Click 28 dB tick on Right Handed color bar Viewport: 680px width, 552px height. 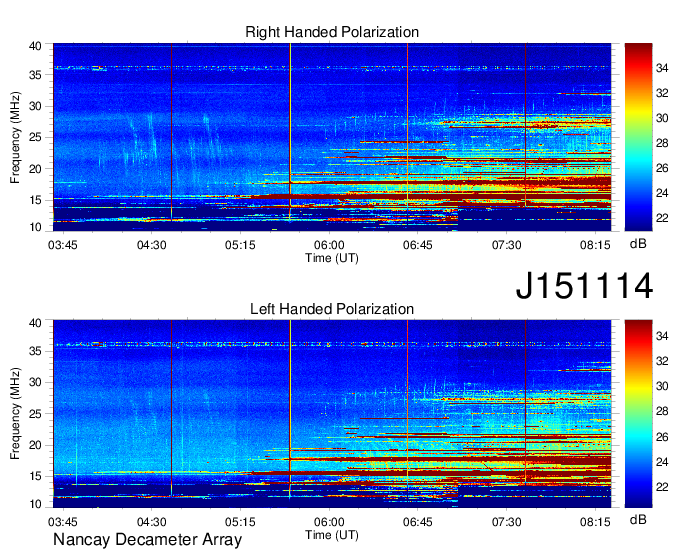tap(662, 143)
